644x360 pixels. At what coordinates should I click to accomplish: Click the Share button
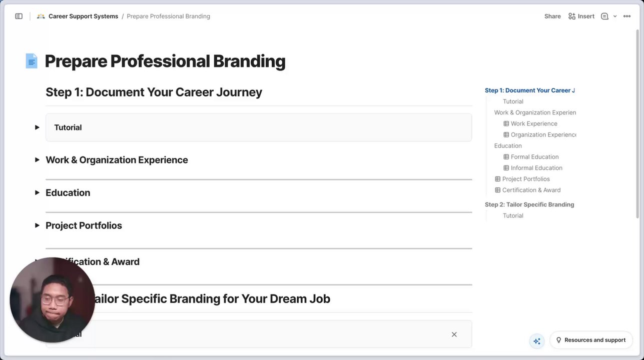(552, 16)
